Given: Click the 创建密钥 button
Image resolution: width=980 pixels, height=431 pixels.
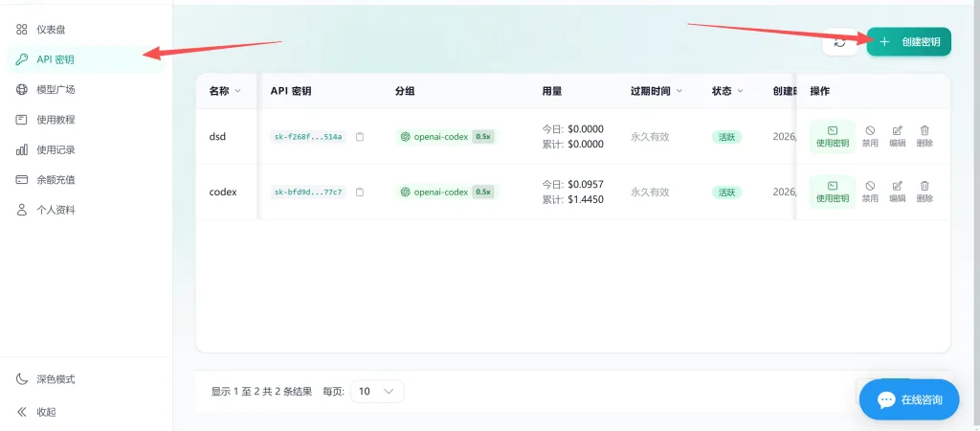Looking at the screenshot, I should coord(909,42).
